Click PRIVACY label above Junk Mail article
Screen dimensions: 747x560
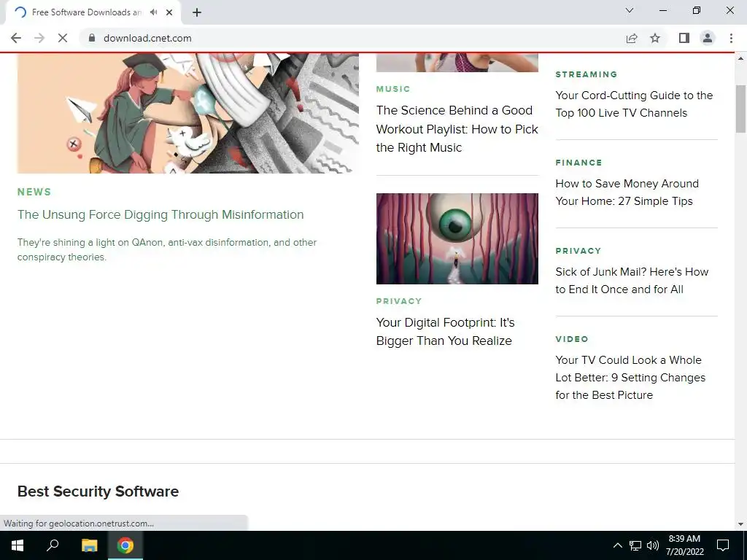point(578,251)
